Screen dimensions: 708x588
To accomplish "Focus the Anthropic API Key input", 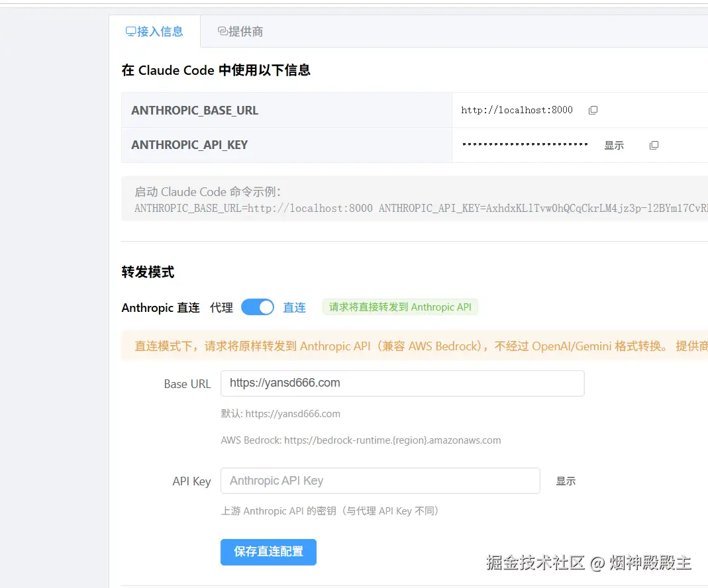I will 380,481.
